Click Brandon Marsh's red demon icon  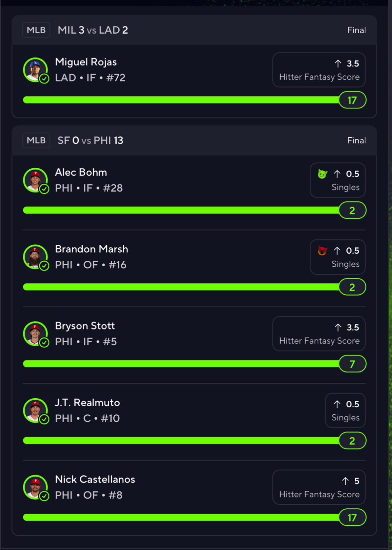(x=322, y=250)
